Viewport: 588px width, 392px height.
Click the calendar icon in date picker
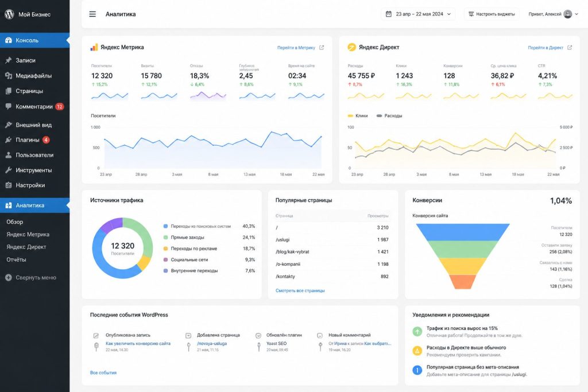[x=389, y=14]
